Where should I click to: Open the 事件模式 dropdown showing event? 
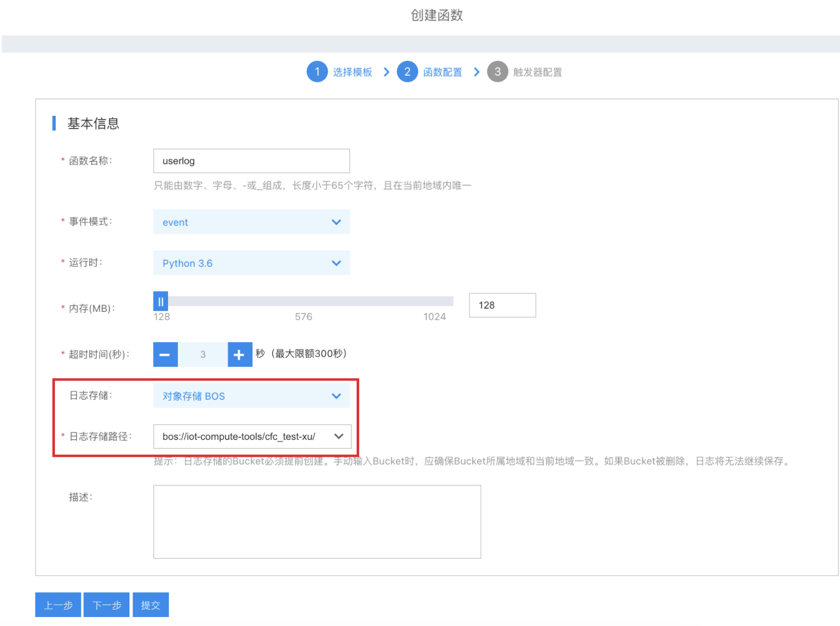point(251,222)
